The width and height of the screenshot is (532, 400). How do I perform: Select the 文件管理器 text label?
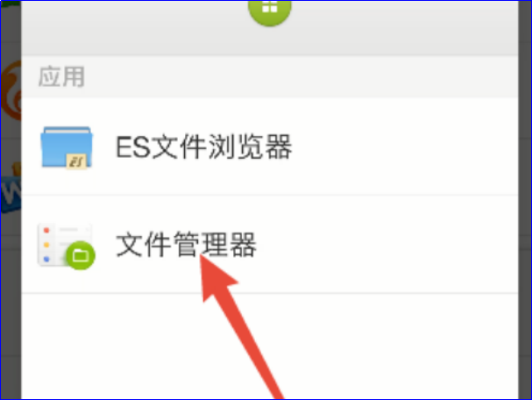click(x=186, y=245)
